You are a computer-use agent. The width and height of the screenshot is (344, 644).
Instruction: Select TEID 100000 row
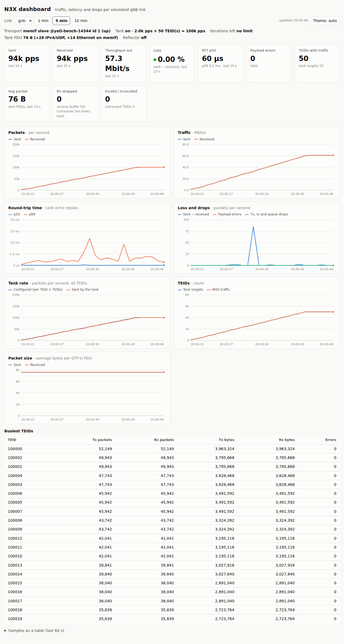tap(172, 449)
